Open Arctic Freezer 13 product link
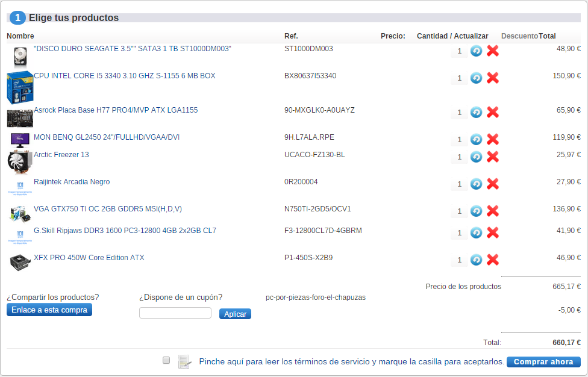 click(61, 155)
